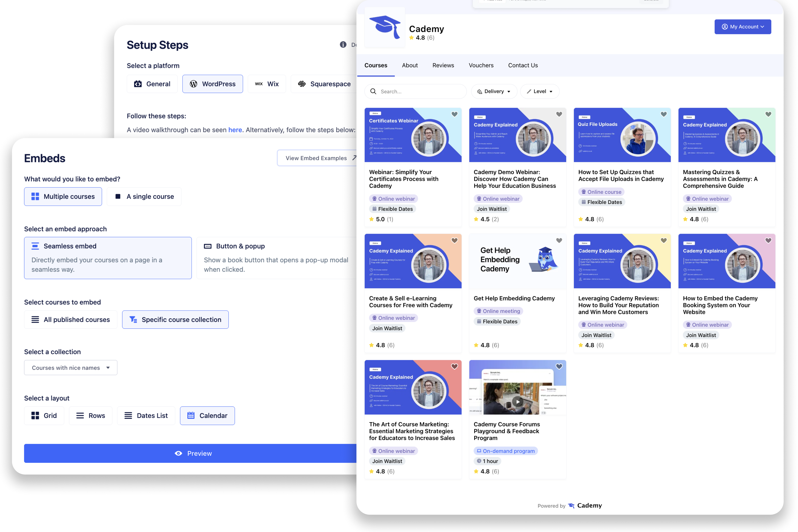Favorite the Certificates Webinar course heart icon

pyautogui.click(x=454, y=114)
